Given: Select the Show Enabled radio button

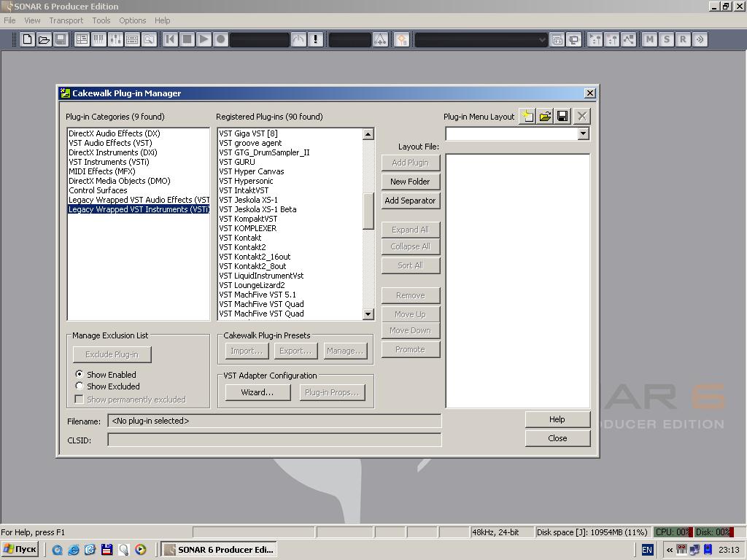Looking at the screenshot, I should pyautogui.click(x=80, y=374).
